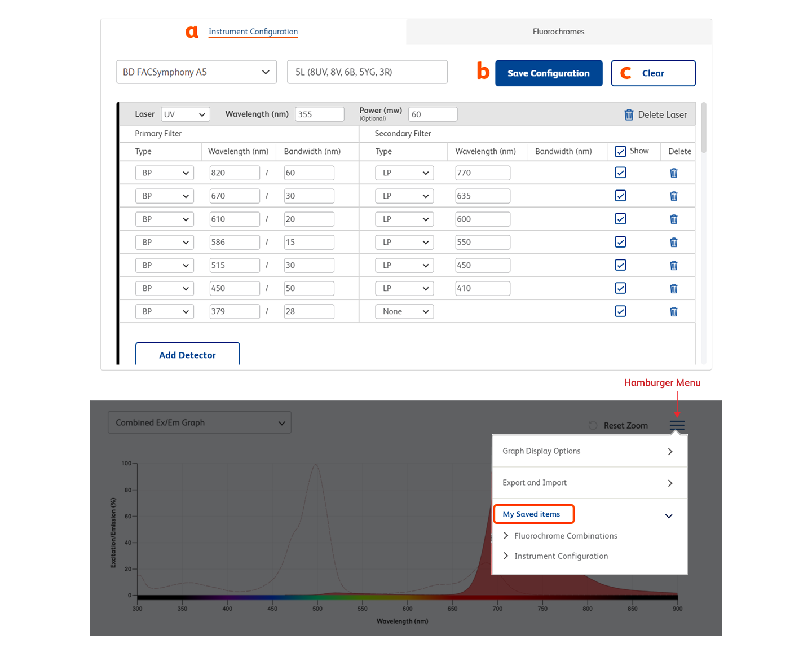Click the Add Detector button
Screen dimensions: 812x648
click(187, 355)
